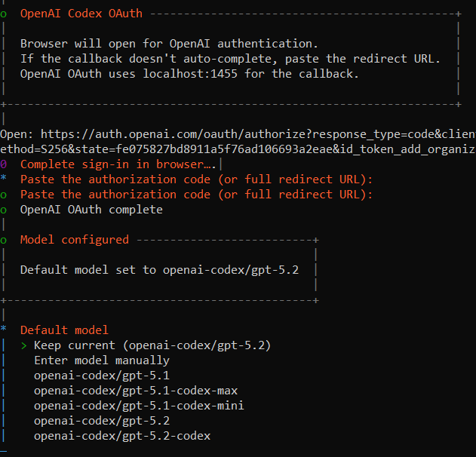Click the Default model set to message
This screenshot has height=457, width=476.
tap(159, 270)
